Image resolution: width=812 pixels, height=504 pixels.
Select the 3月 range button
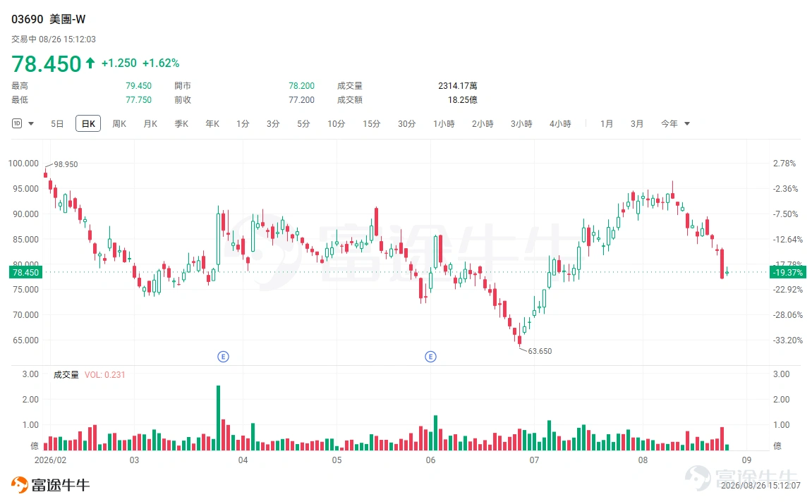click(637, 123)
